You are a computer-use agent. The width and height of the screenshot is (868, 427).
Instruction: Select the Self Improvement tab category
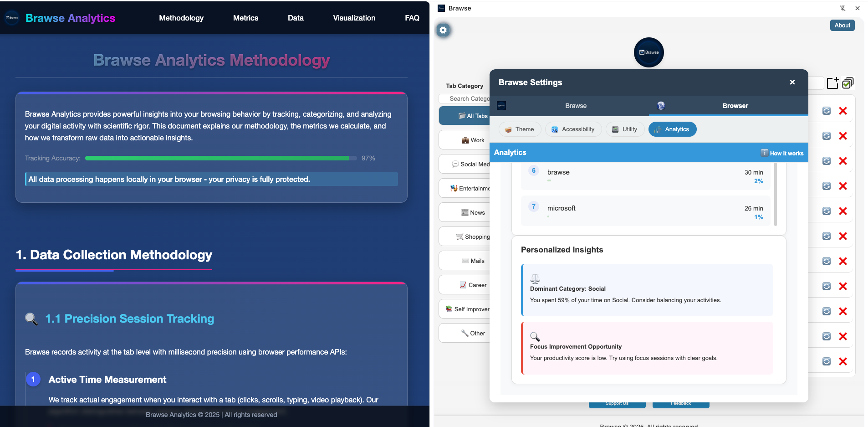465,309
